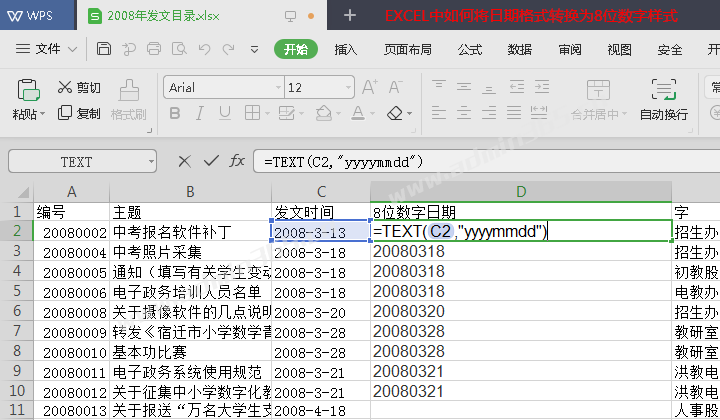The height and width of the screenshot is (420, 720).
Task: Click the font color A icon
Action: point(358,113)
